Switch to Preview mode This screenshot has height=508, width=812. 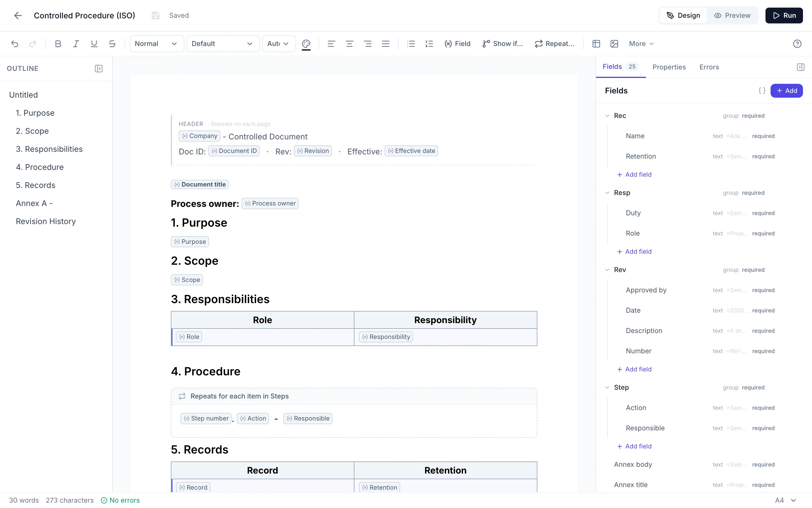(732, 16)
